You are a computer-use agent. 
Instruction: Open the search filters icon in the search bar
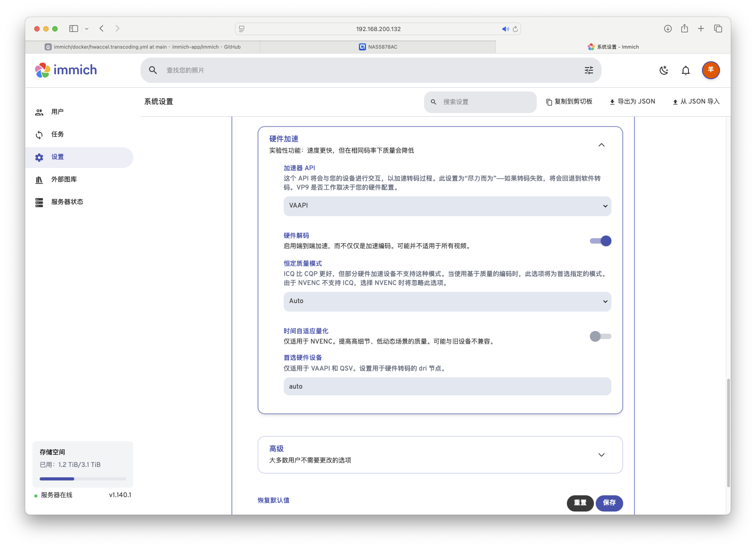click(588, 70)
